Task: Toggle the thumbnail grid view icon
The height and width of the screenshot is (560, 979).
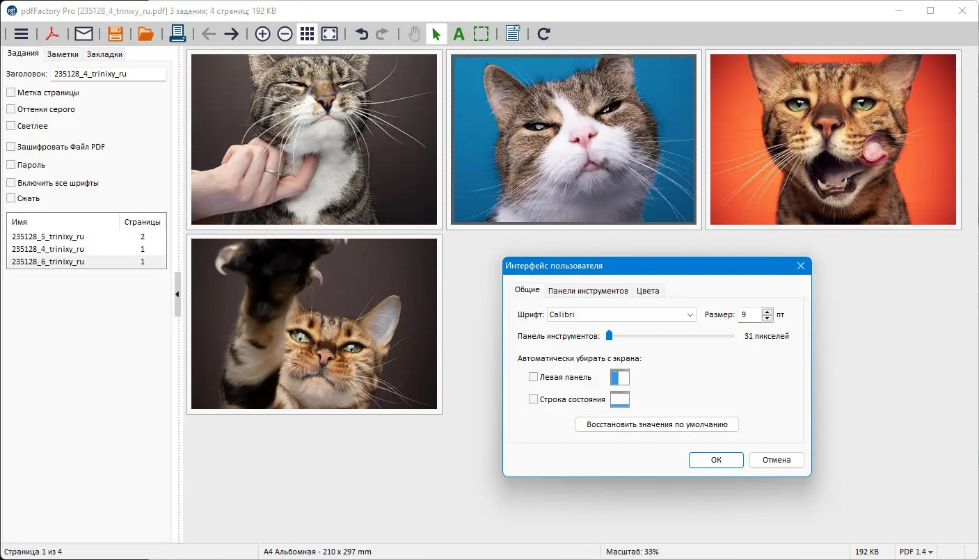Action: click(x=307, y=33)
